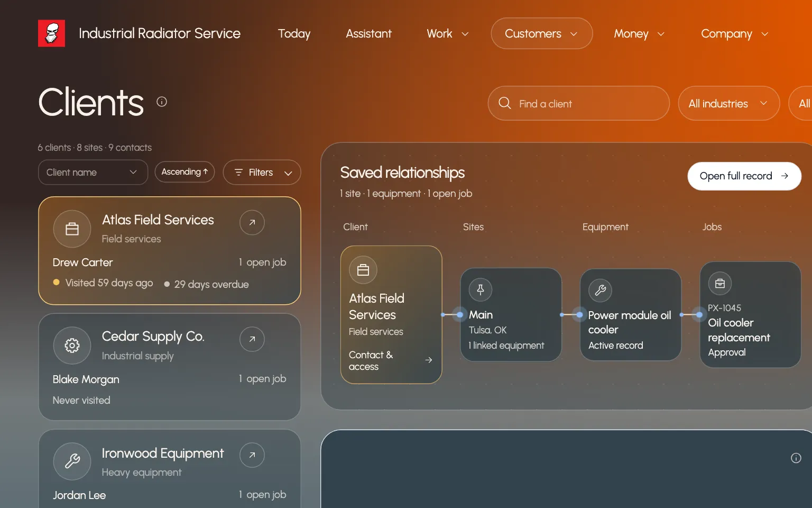
Task: Click 1 open job on Cedar Supply Co.
Action: [x=262, y=379]
